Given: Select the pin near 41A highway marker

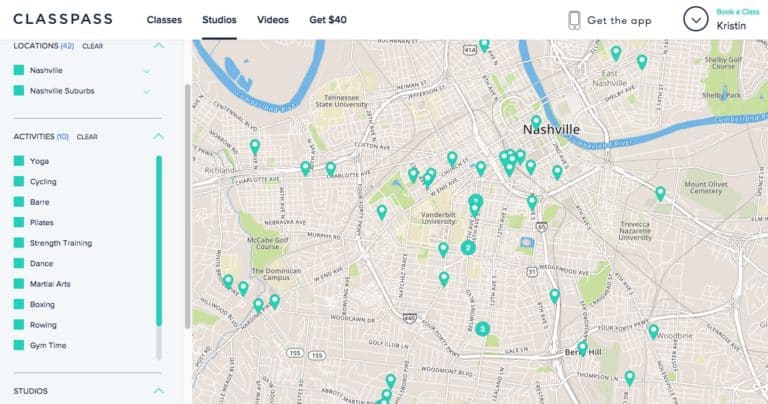Looking at the screenshot, I should coord(484,45).
